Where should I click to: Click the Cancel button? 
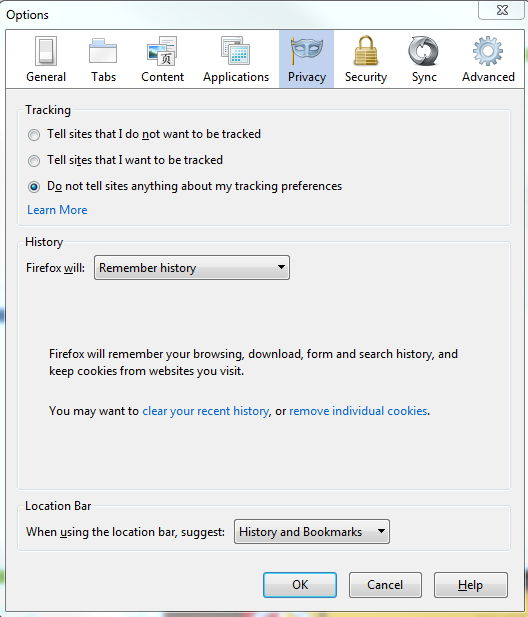pos(385,585)
